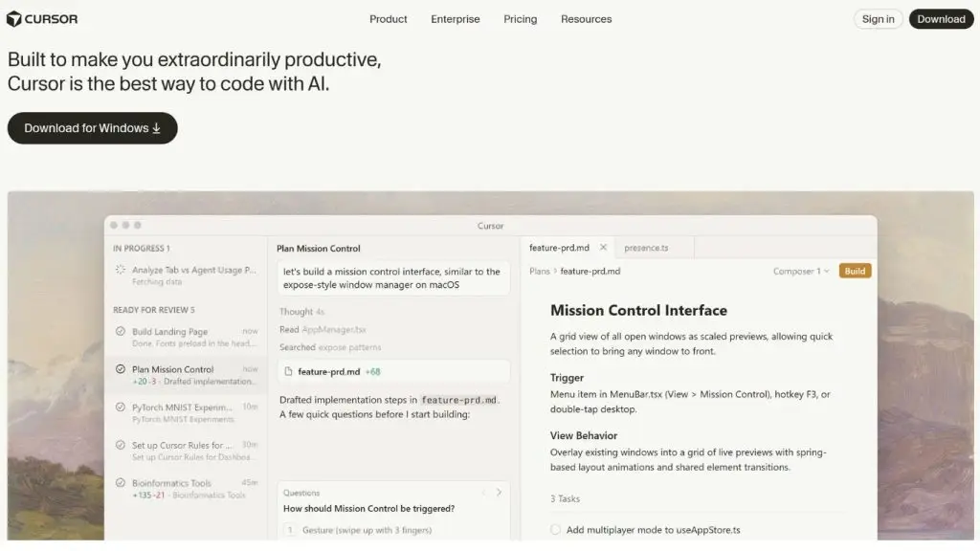Image resolution: width=980 pixels, height=551 pixels.
Task: Click the Cursor logo in the header
Action: (x=42, y=19)
